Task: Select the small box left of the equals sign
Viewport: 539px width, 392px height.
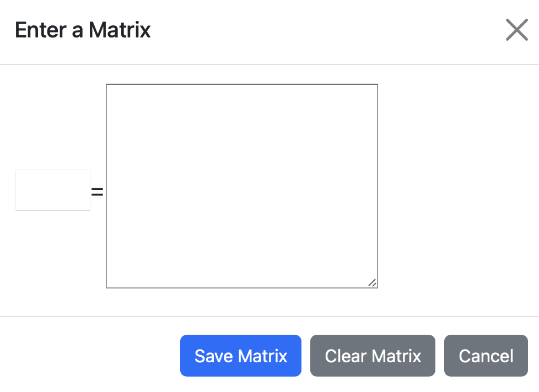Action: point(53,190)
